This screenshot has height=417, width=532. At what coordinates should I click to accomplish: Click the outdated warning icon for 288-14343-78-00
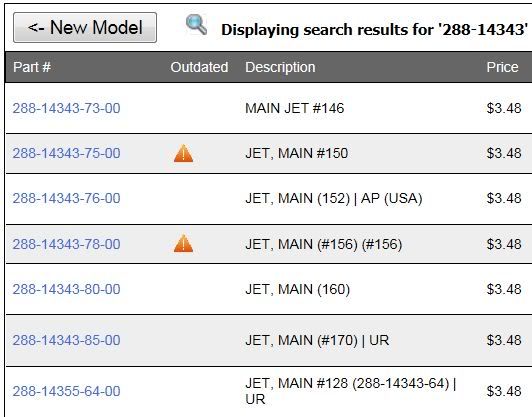coord(184,244)
